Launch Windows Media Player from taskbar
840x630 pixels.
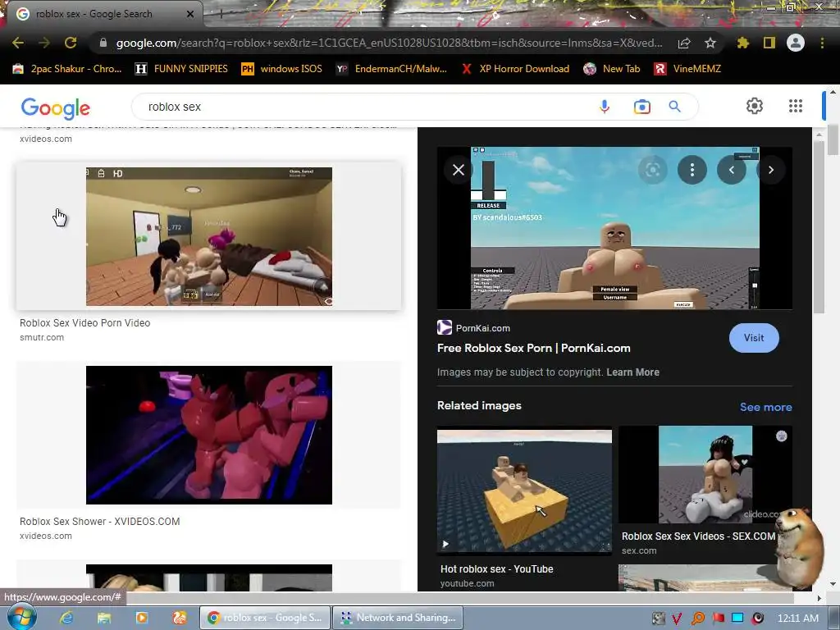(x=142, y=618)
